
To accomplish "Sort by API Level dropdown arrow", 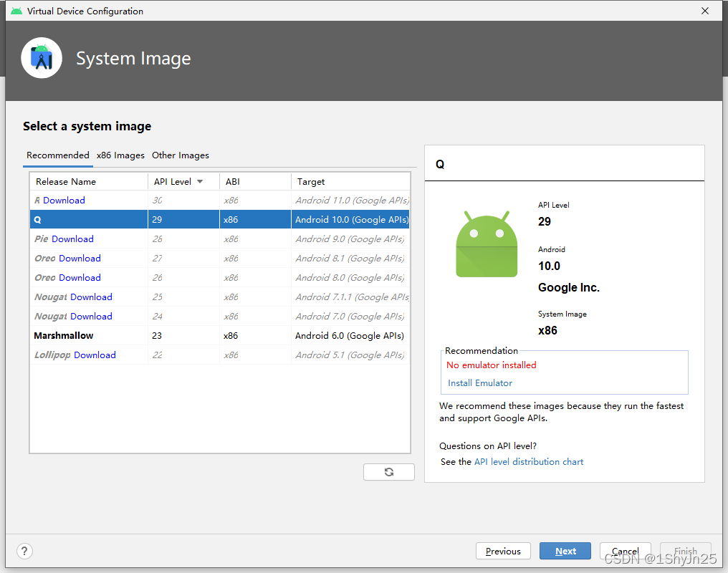I will [x=200, y=181].
